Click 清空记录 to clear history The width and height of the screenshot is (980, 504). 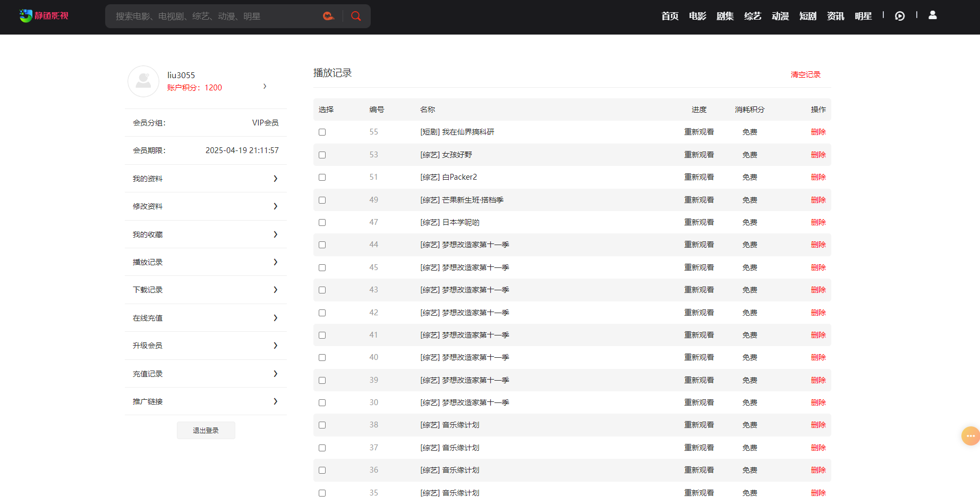(x=805, y=74)
